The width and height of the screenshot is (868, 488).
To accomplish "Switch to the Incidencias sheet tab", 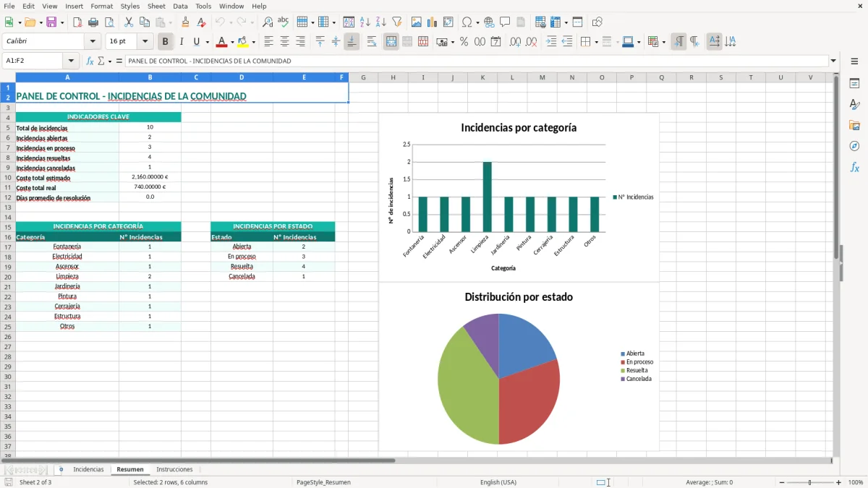I will (x=88, y=469).
